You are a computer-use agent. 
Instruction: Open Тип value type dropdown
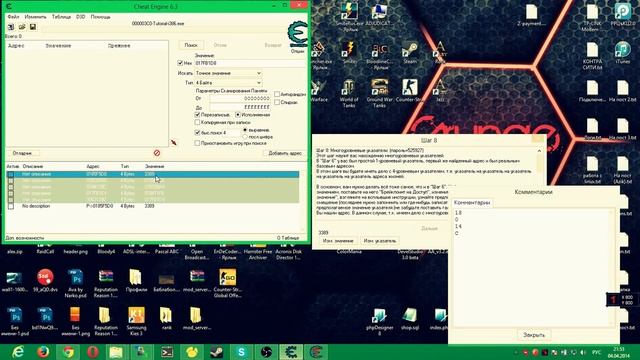[x=229, y=83]
